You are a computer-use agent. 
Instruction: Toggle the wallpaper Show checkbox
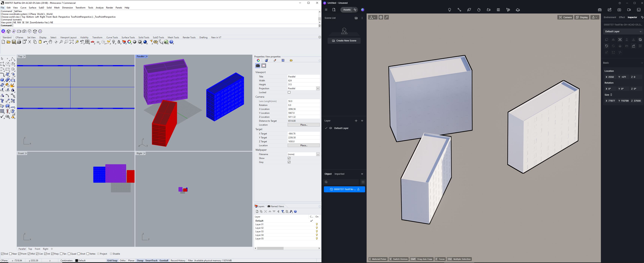click(289, 158)
